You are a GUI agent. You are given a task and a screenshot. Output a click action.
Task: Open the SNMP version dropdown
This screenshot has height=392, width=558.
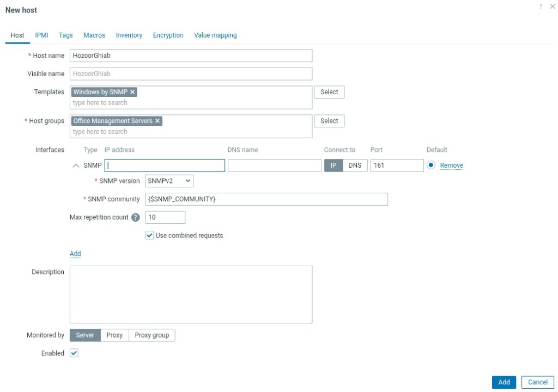(x=169, y=181)
